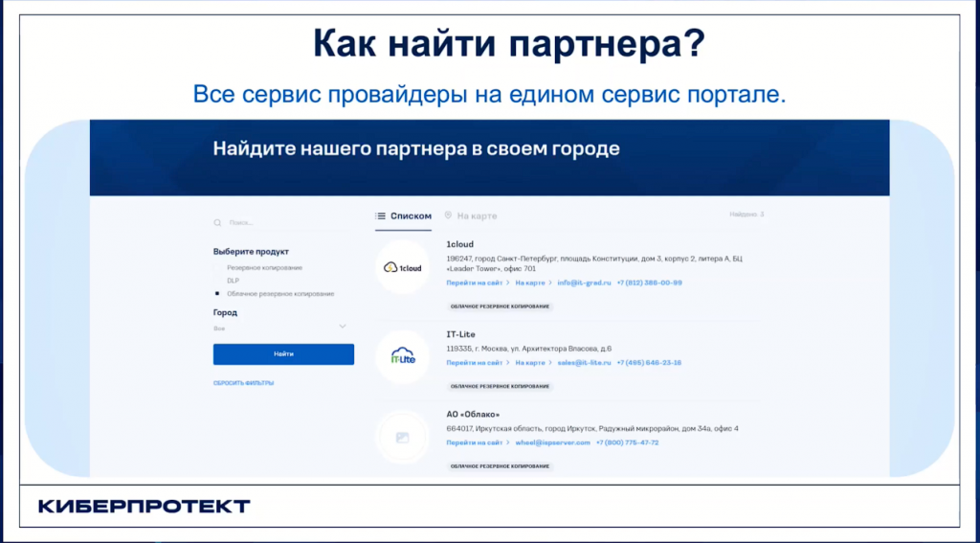
Task: Click phone +7 (495) 646-23-16
Action: pyautogui.click(x=649, y=363)
